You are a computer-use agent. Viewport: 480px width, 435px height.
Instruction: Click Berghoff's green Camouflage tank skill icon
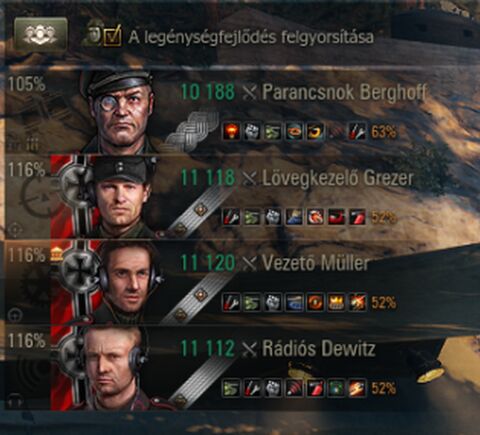pyautogui.click(x=273, y=132)
